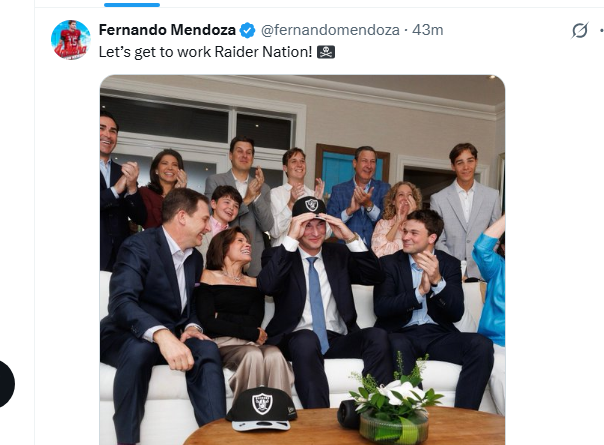Open the post's More options menu
Image resolution: width=604 pixels, height=445 pixels.
tap(600, 31)
